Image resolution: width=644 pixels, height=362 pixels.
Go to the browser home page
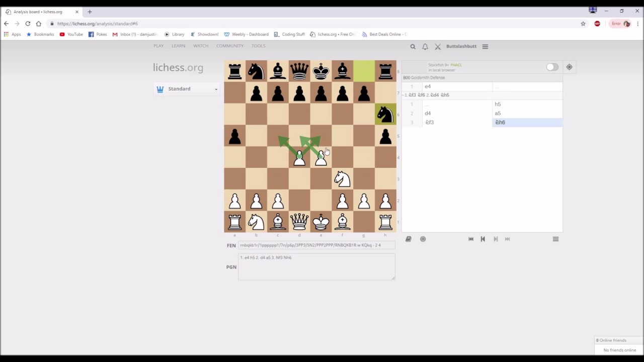38,24
